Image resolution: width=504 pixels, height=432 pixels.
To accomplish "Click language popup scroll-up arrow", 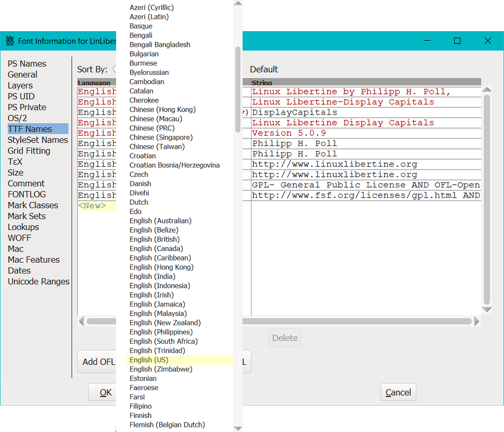I will pos(238,4).
